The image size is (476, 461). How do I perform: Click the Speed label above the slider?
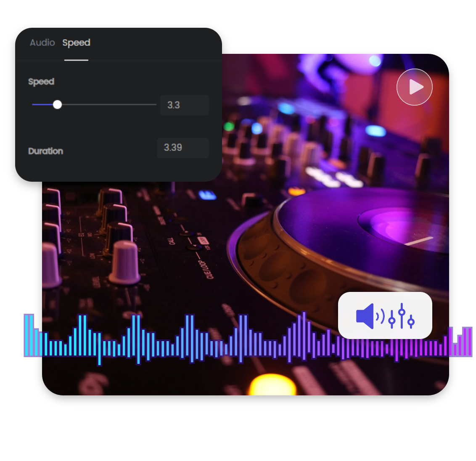click(x=41, y=82)
